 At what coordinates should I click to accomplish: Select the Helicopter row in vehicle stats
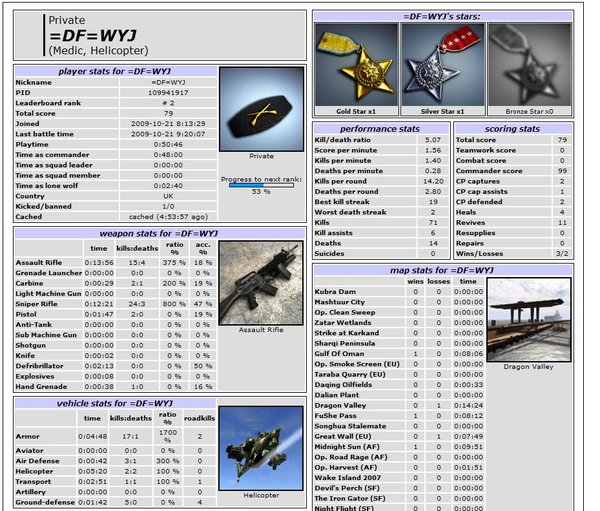pos(116,471)
